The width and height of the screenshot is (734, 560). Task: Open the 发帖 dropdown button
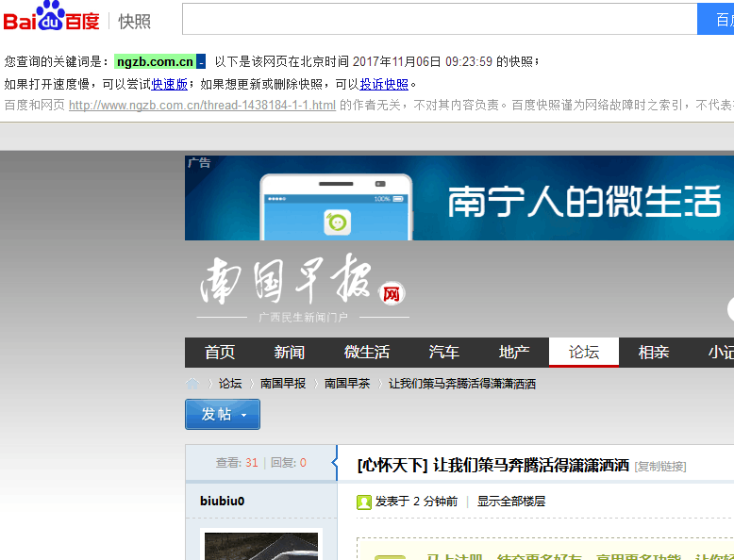[x=223, y=414]
